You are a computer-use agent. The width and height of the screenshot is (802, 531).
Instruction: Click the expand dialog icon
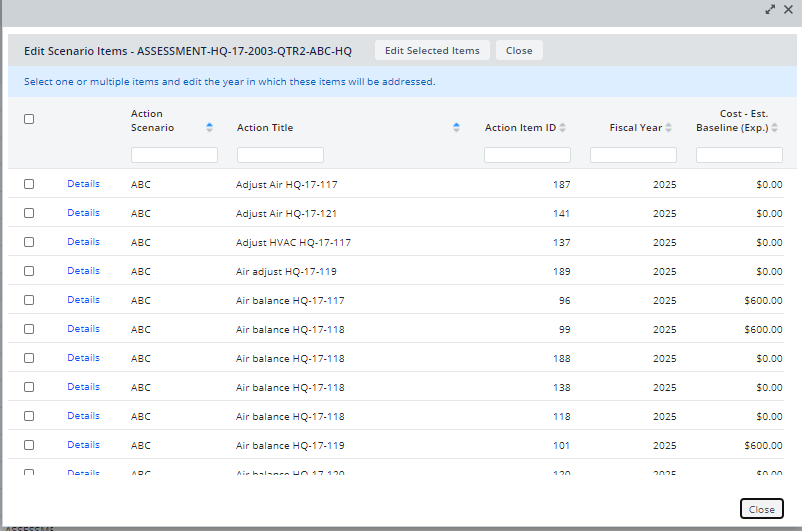770,9
